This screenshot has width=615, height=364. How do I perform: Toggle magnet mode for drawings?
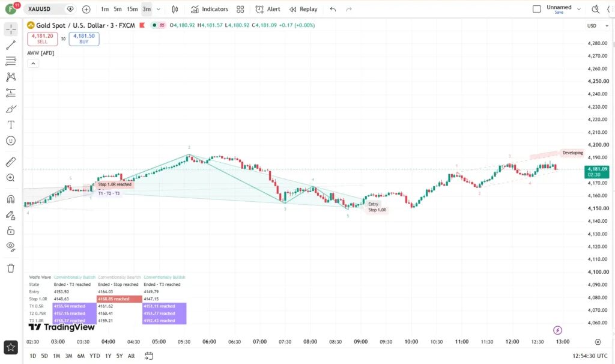click(x=11, y=199)
